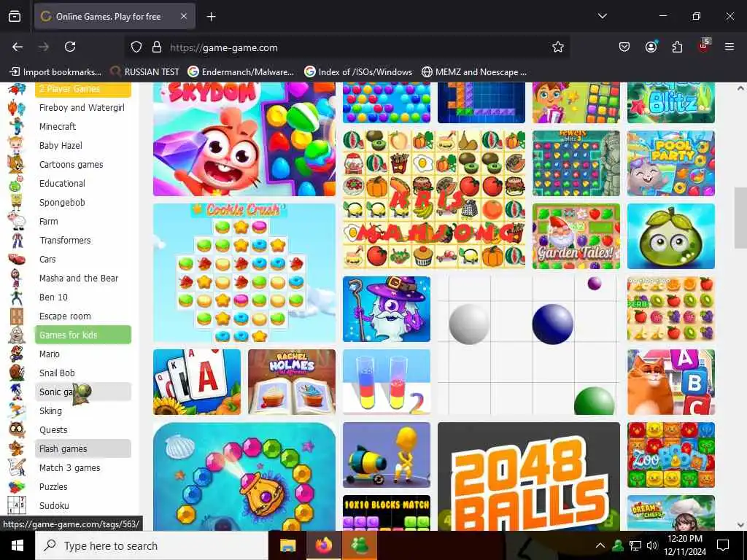
Task: Select Fireboy and Watergirl category
Action: (82, 108)
